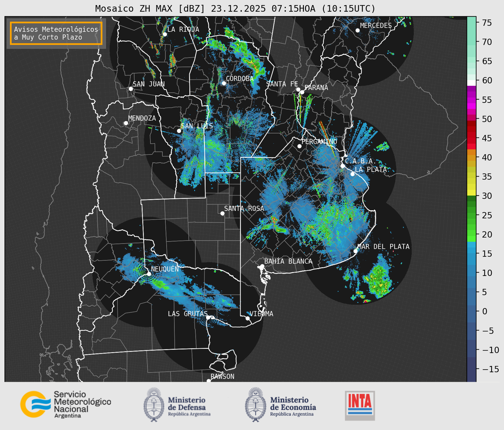Click the Servicio Meteorológico Nacional logo
Viewport: 504px width, 430px height.
(x=65, y=404)
